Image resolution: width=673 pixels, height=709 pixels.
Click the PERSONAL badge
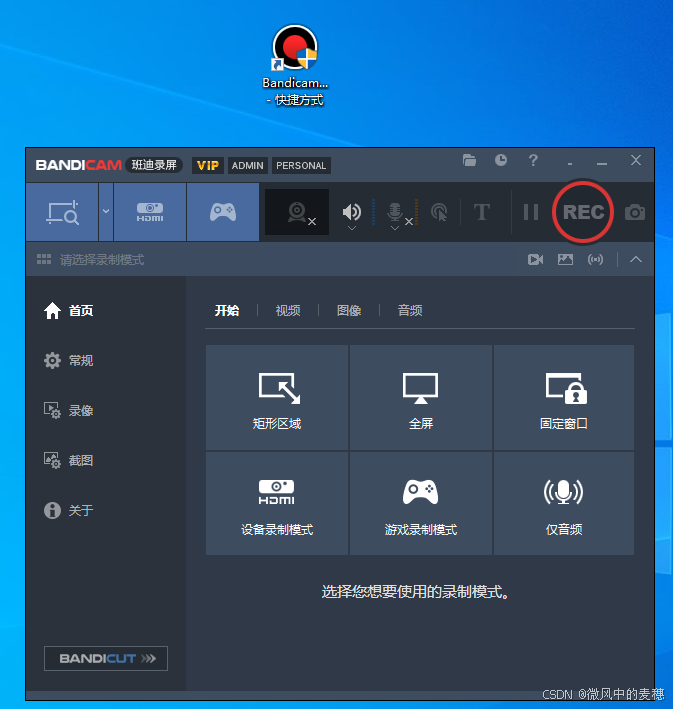[x=301, y=165]
